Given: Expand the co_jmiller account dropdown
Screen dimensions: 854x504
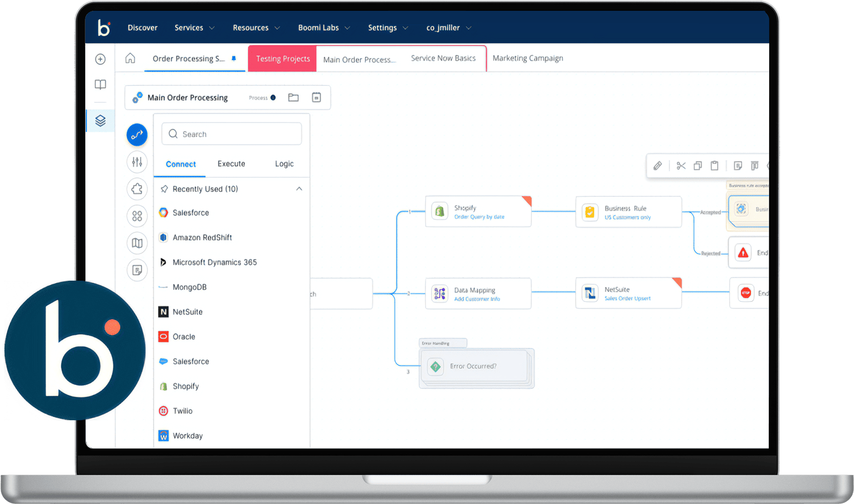Looking at the screenshot, I should (448, 28).
